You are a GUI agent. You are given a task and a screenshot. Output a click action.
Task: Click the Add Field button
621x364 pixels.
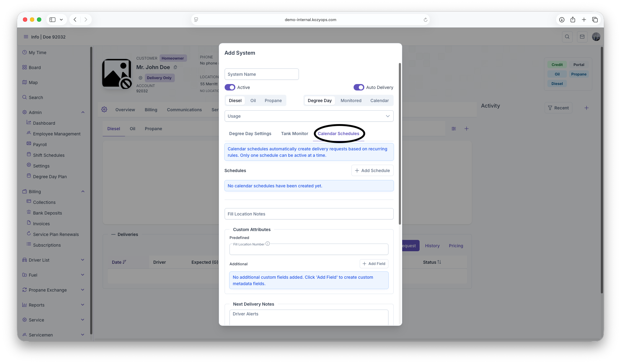374,264
